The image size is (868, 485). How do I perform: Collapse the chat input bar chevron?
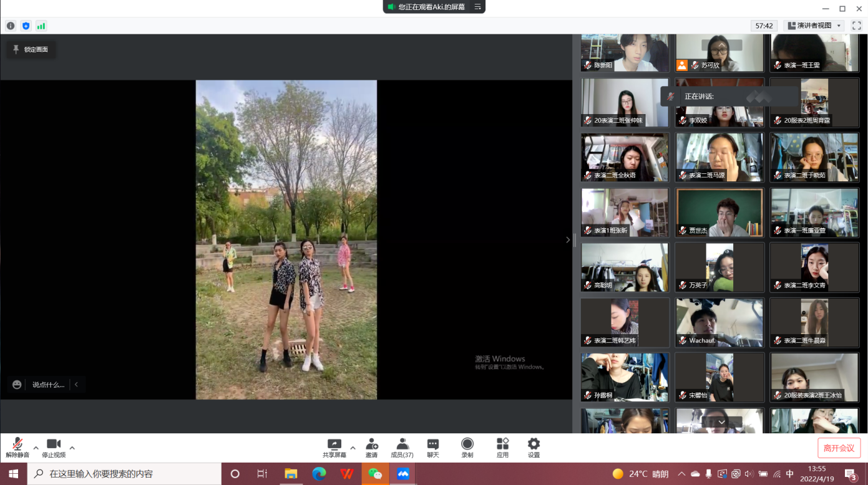click(76, 385)
